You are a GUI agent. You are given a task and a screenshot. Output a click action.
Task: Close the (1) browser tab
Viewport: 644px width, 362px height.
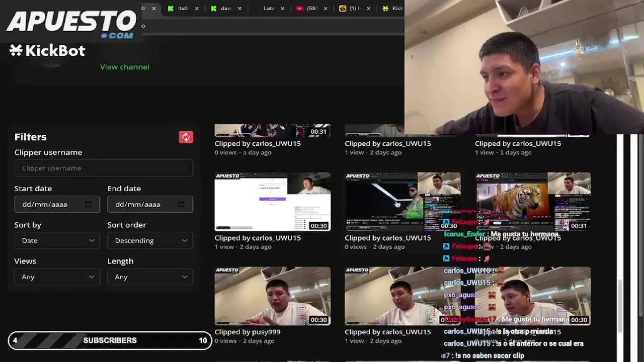click(368, 9)
